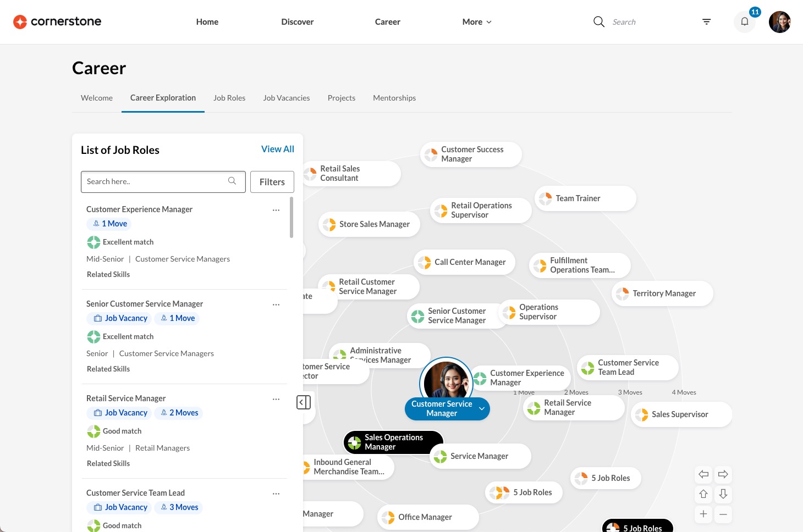803x532 pixels.
Task: Click the View All link
Action: (x=278, y=149)
